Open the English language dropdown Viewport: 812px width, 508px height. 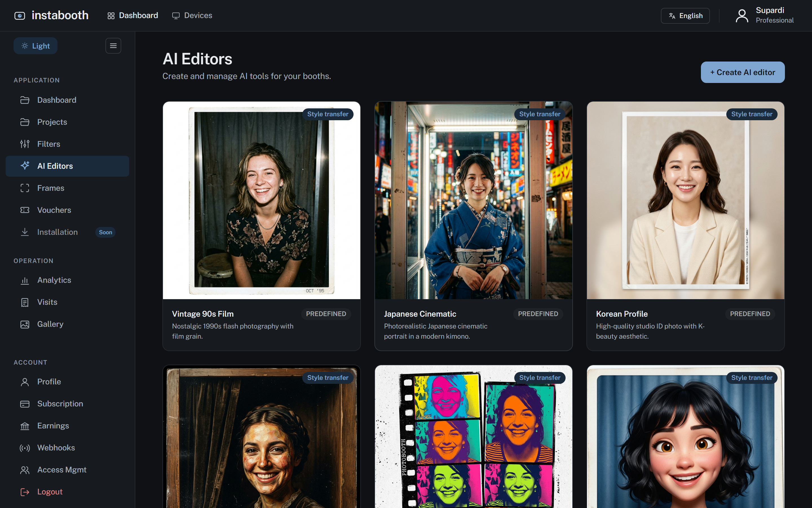(685, 16)
